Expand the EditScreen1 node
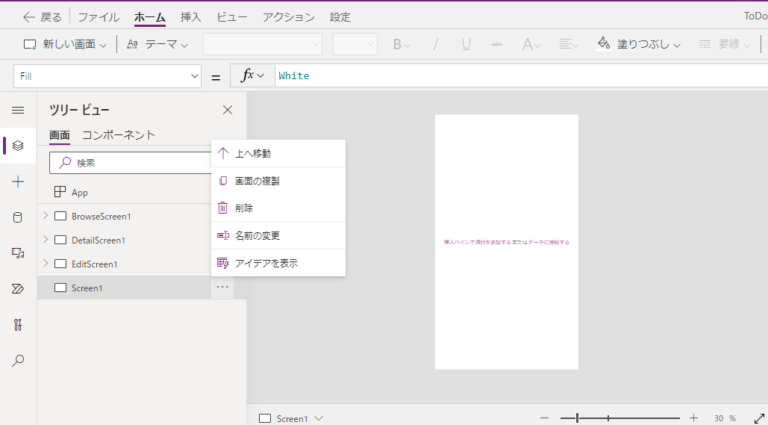The height and width of the screenshot is (425, 768). (46, 263)
